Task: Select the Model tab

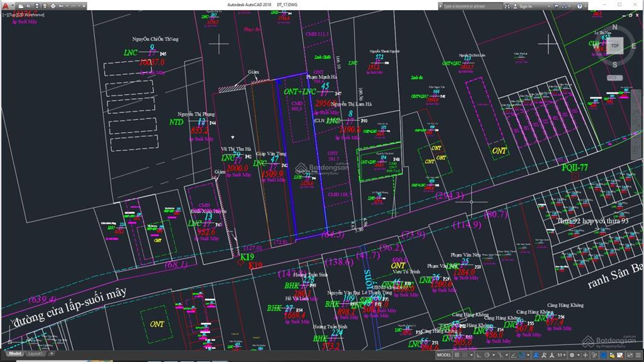Action: pos(14,354)
